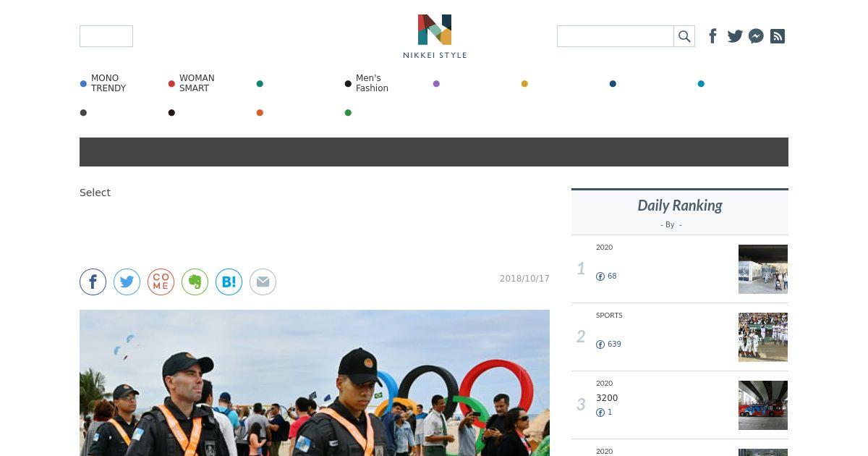Image resolution: width=868 pixels, height=456 pixels.
Task: Click SPORTS label in ranking 2
Action: pos(609,316)
